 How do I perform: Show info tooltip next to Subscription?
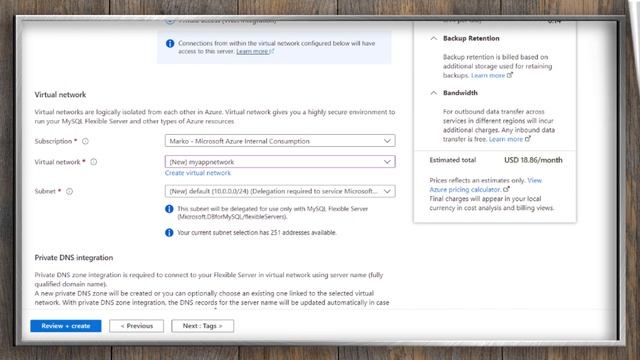85,141
